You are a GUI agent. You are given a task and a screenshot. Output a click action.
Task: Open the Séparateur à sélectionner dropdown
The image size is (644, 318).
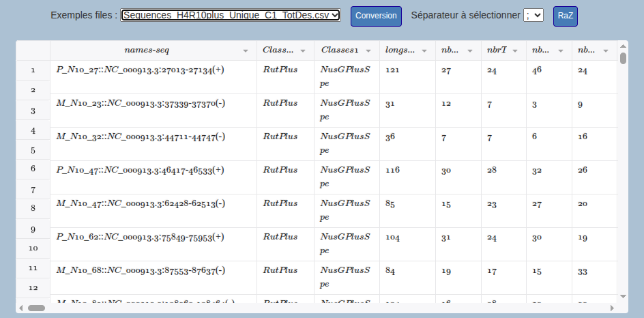[533, 16]
